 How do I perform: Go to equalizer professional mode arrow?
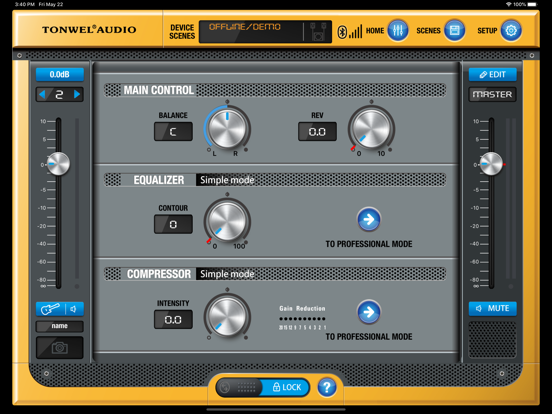369,219
